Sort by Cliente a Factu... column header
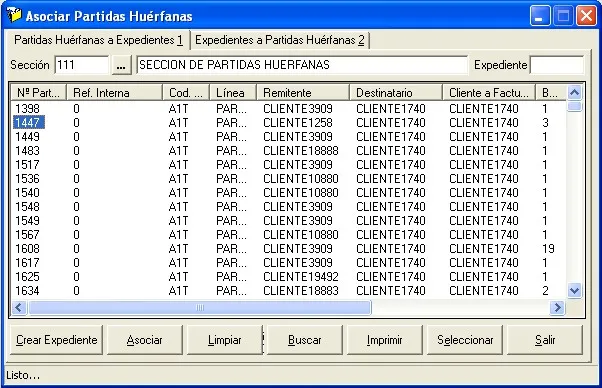 (489, 93)
